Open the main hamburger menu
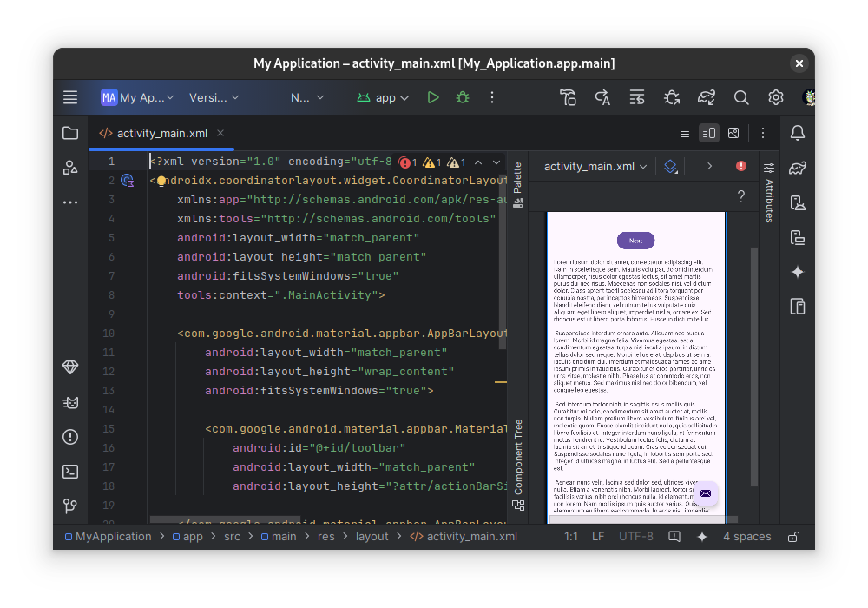 pos(70,97)
